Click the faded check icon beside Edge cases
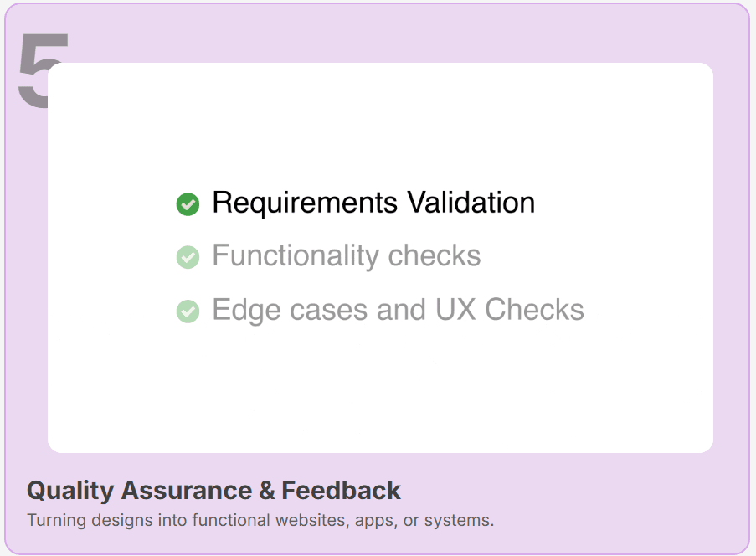The image size is (756, 556). [x=188, y=311]
